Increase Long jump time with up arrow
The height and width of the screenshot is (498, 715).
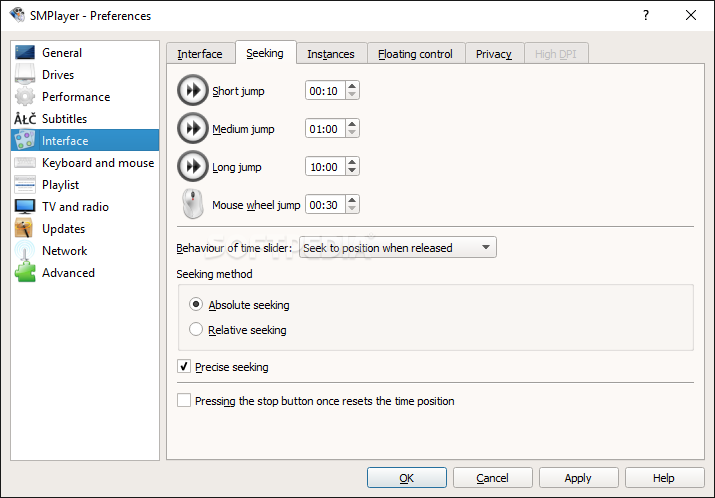pyautogui.click(x=352, y=162)
